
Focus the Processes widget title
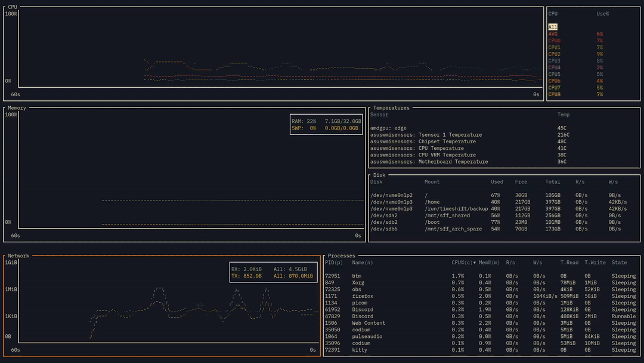(341, 256)
